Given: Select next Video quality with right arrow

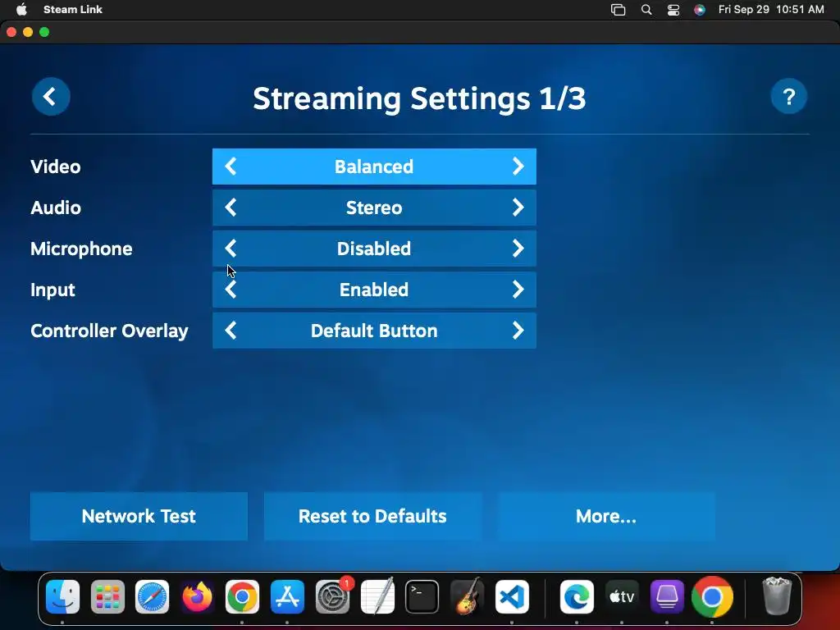Looking at the screenshot, I should point(518,167).
